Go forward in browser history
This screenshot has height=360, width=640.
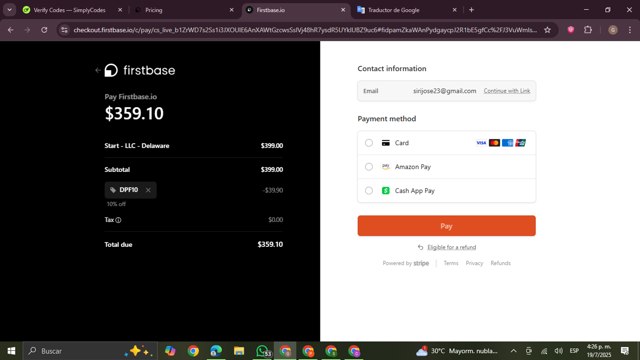point(27,30)
